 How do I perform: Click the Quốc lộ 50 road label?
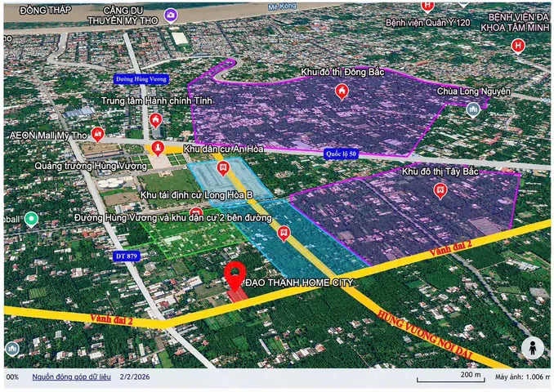[341, 154]
